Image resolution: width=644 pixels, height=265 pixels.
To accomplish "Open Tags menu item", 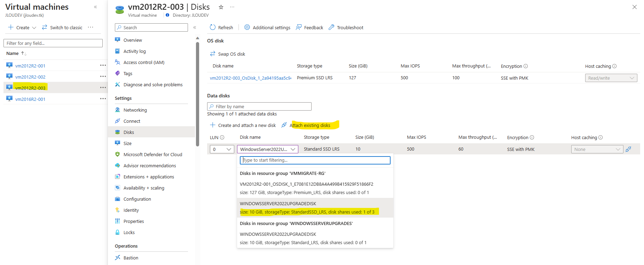I will click(128, 73).
